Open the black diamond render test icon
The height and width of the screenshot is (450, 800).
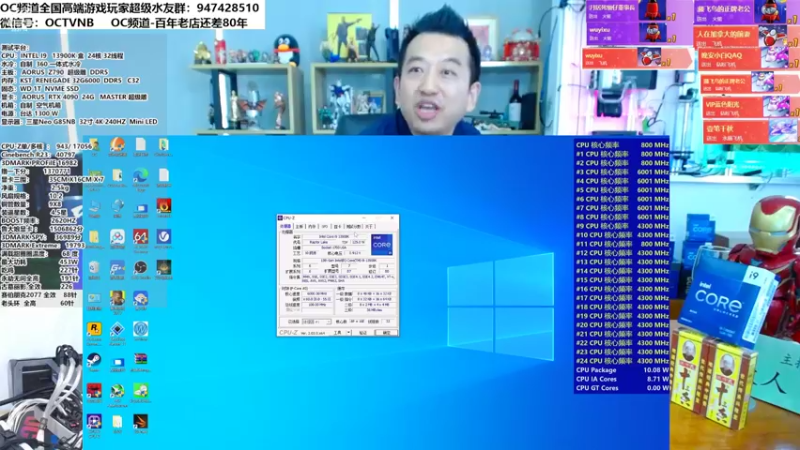[x=117, y=329]
